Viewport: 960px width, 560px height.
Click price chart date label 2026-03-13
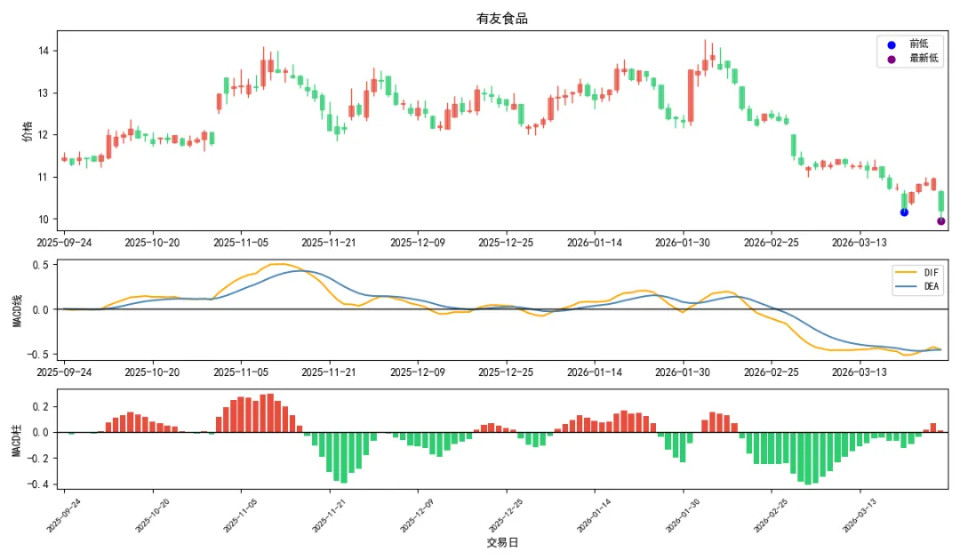point(859,243)
